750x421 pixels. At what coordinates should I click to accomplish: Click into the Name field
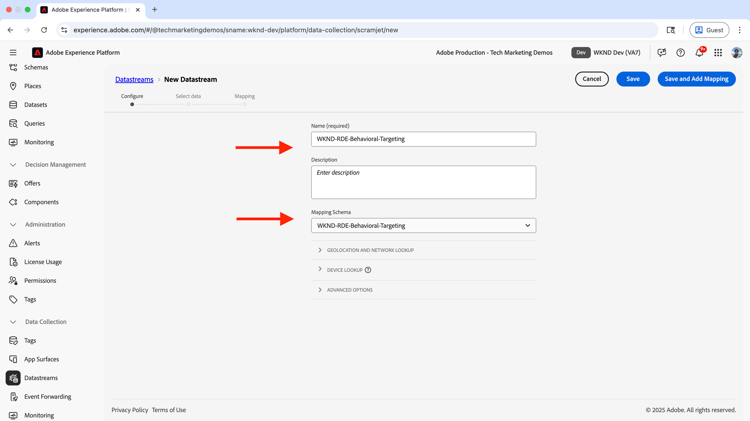click(423, 139)
